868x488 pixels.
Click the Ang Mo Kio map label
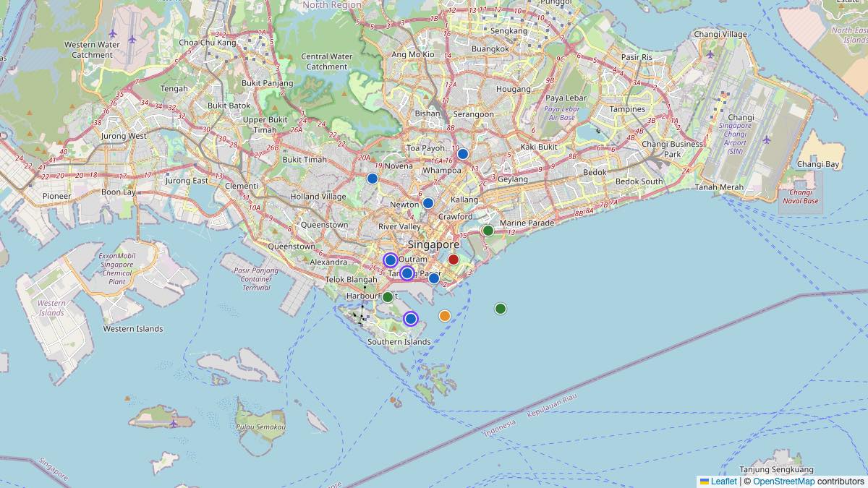[413, 54]
